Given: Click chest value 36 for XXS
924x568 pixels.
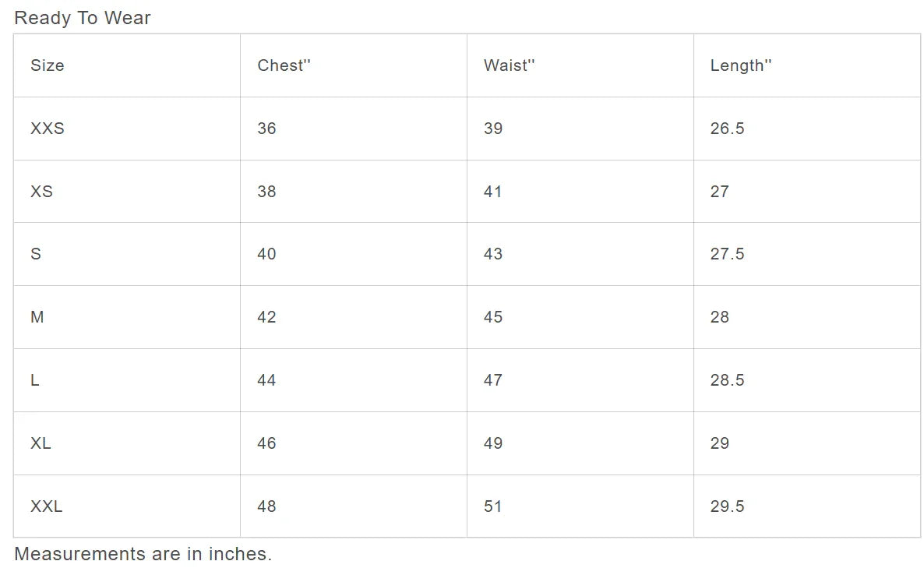Looking at the screenshot, I should point(266,129).
